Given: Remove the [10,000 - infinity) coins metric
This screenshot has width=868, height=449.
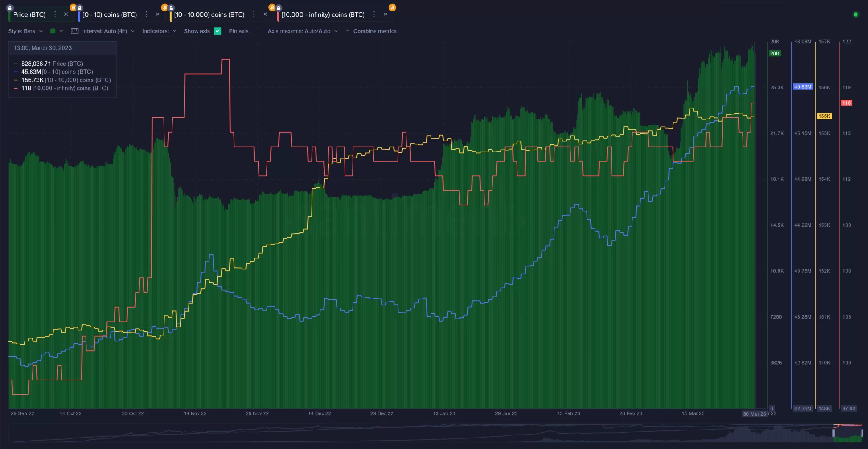Looking at the screenshot, I should (385, 14).
